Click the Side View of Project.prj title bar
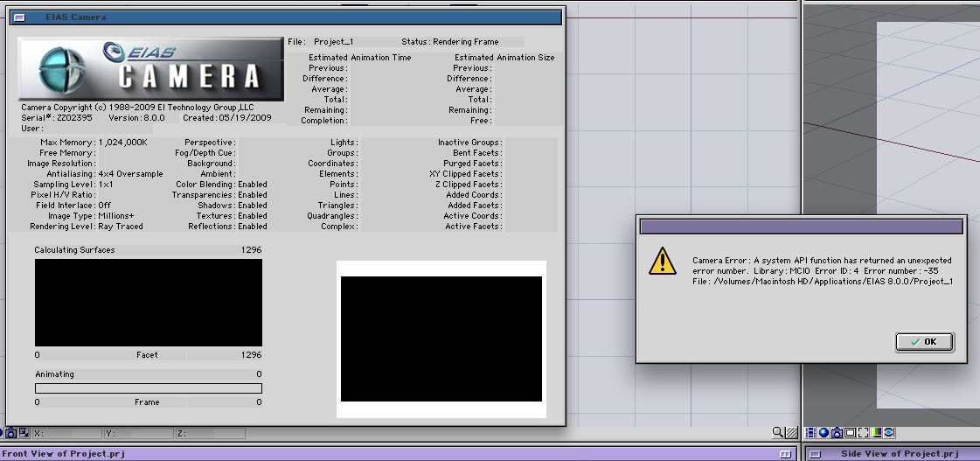Viewport: 980px width, 461px height. coord(892,454)
